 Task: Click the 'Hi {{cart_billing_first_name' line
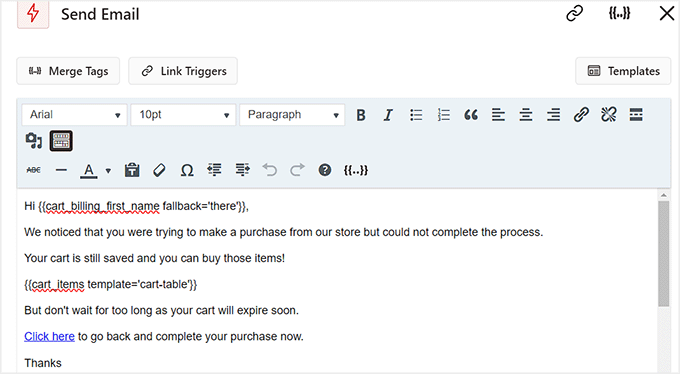137,206
